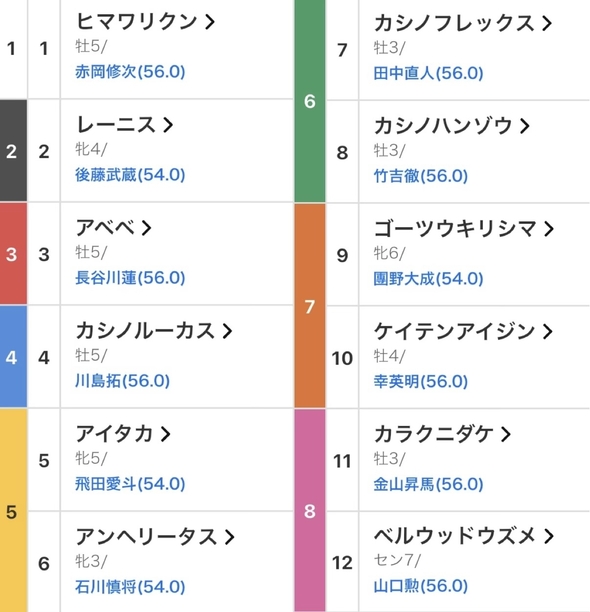Image resolution: width=590 pixels, height=612 pixels.
Task: Click green bracket 6 color block
Action: coord(310,101)
